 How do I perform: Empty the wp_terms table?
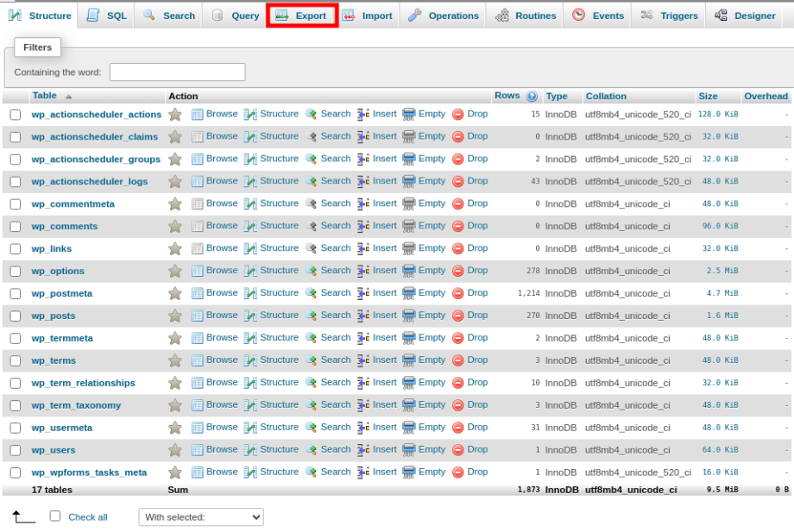click(x=432, y=360)
